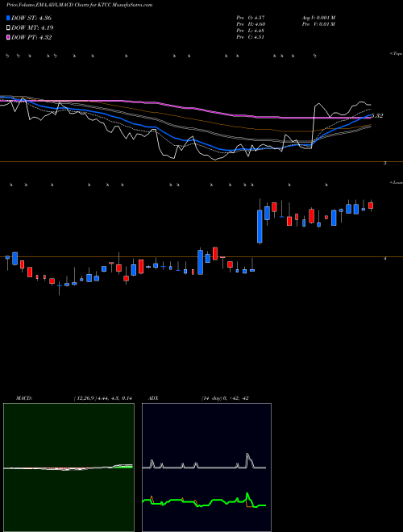Click the blue DOW ST legend swatch

click(9, 18)
